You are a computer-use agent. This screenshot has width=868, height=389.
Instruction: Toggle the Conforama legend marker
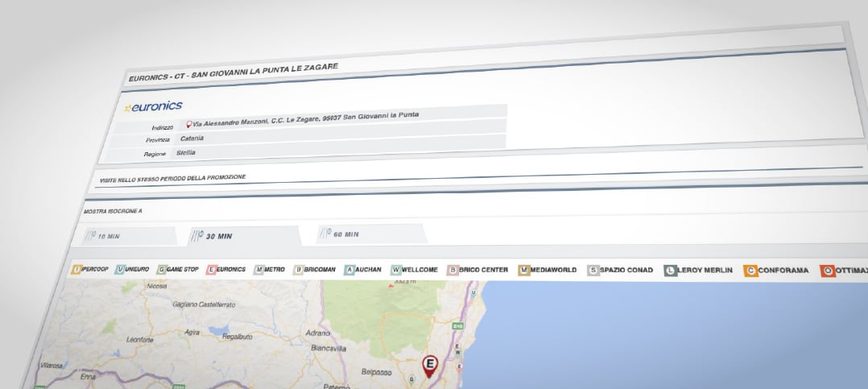tap(750, 271)
